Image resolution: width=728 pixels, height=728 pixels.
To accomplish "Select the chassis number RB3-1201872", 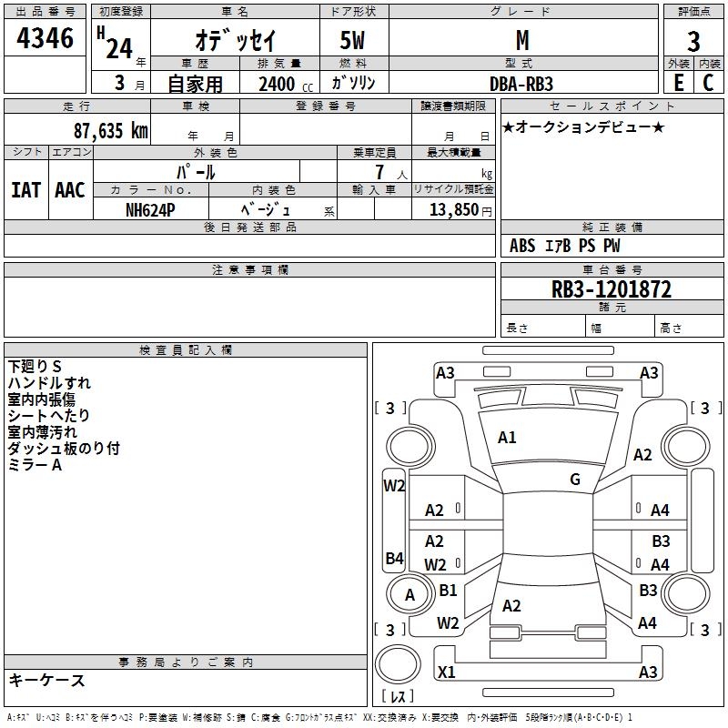I will click(611, 289).
